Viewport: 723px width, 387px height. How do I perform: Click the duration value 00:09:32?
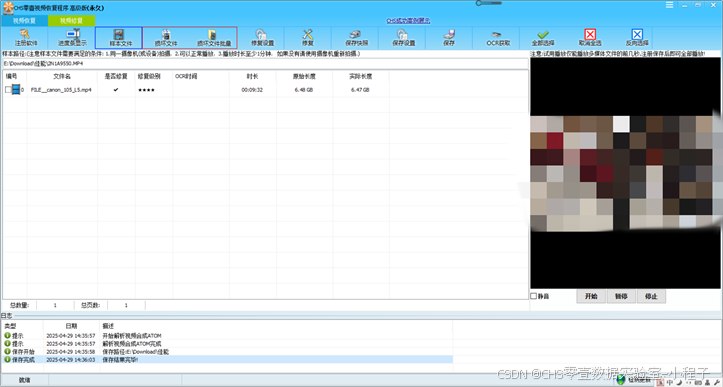(x=252, y=90)
